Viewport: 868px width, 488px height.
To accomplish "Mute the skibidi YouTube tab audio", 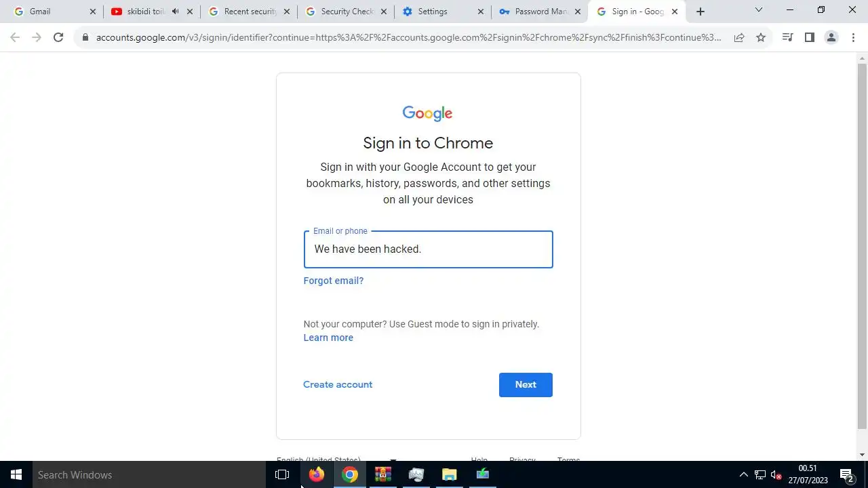I will [176, 12].
